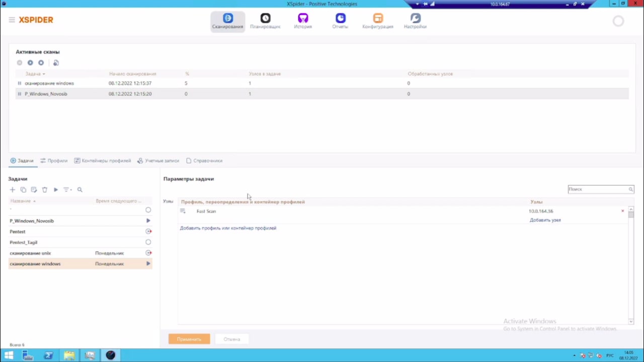
Task: Switch to the Учетные записи tab
Action: pyautogui.click(x=158, y=161)
